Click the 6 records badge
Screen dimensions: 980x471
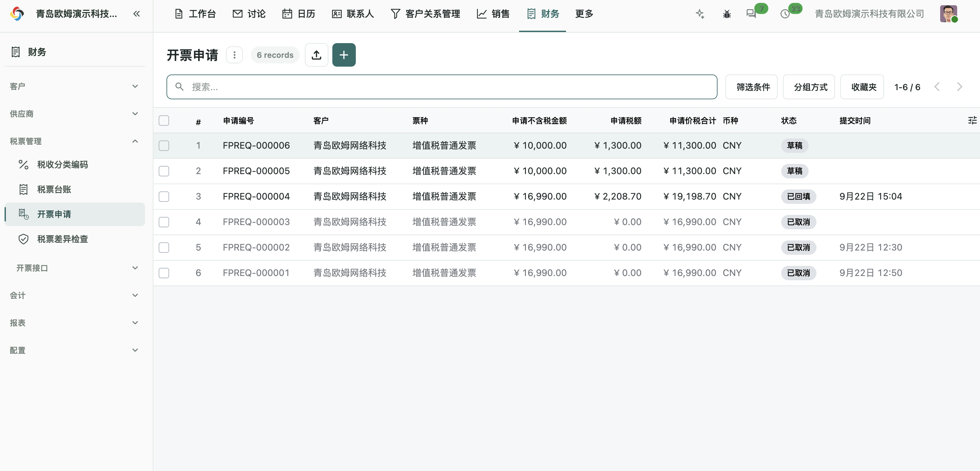coord(275,55)
